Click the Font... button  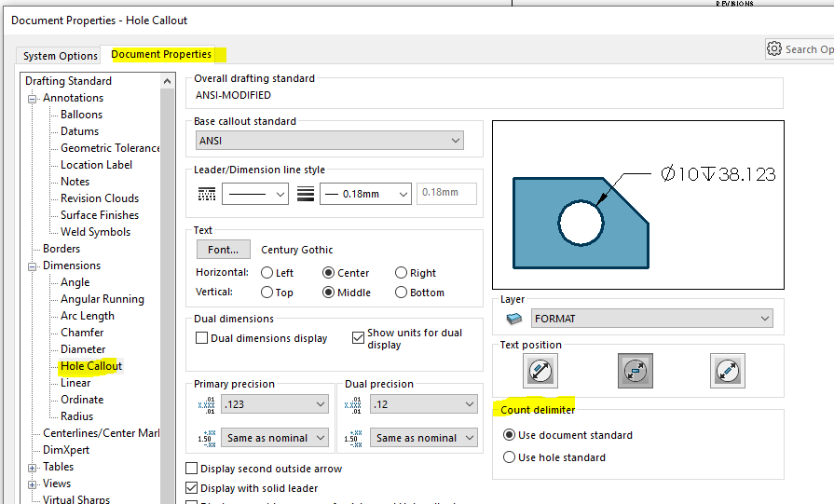(x=224, y=250)
